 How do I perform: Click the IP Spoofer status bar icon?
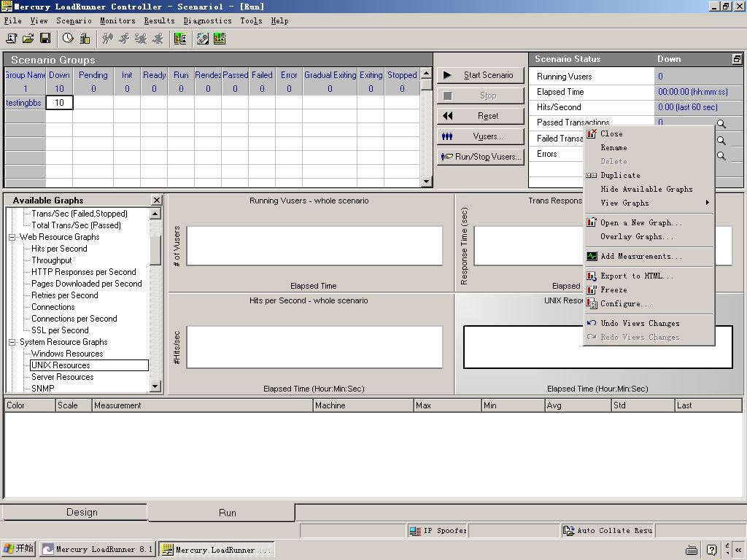pyautogui.click(x=415, y=531)
